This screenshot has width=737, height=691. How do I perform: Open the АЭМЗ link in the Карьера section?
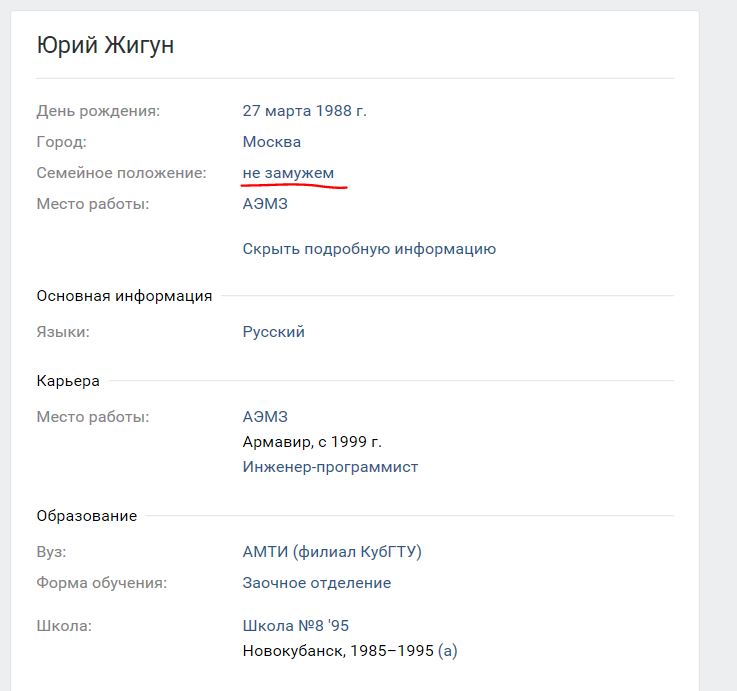coord(265,416)
